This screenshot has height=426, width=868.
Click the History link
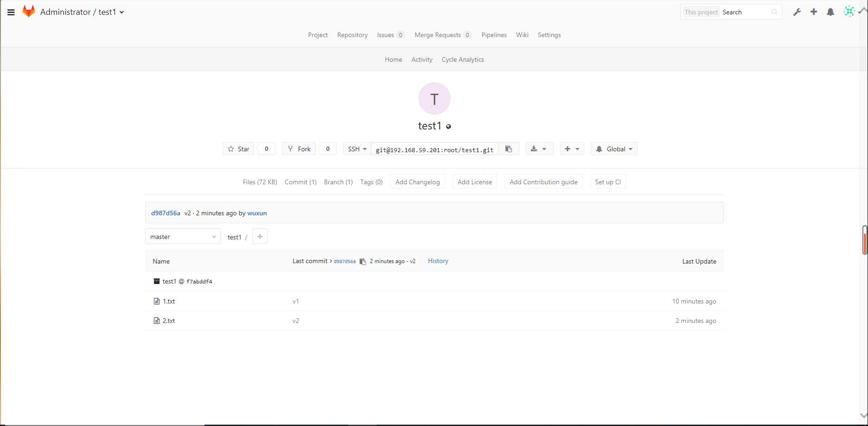(438, 261)
